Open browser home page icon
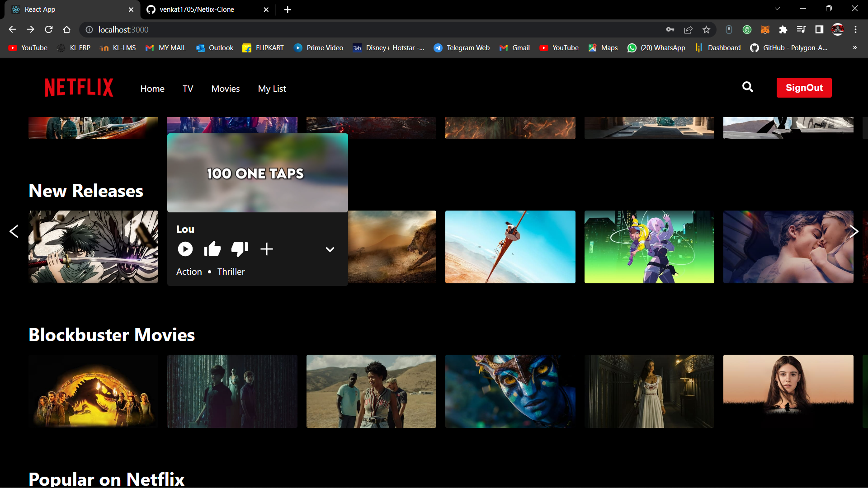The image size is (868, 488). pos(67,29)
